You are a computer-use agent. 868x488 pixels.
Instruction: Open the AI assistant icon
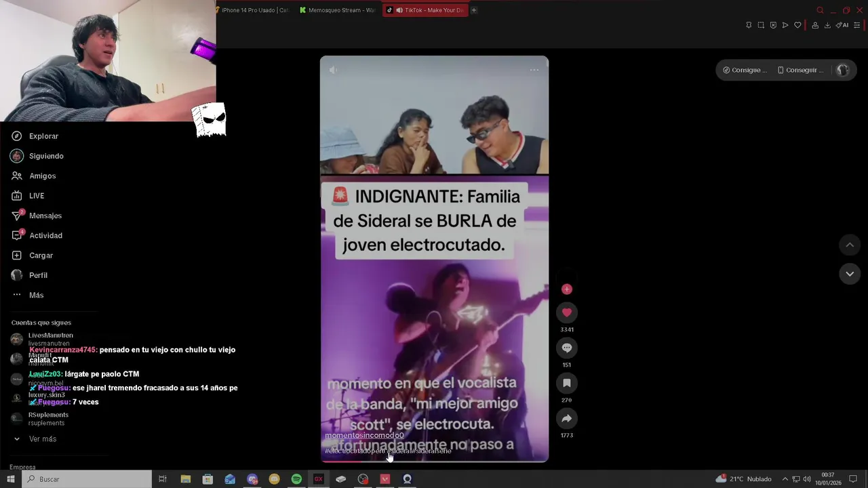pos(842,25)
